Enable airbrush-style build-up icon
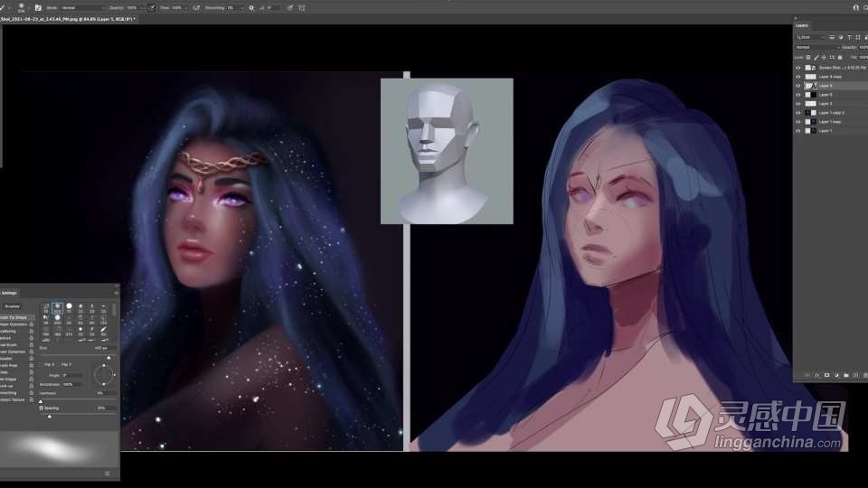This screenshot has width=868, height=488. point(196,8)
